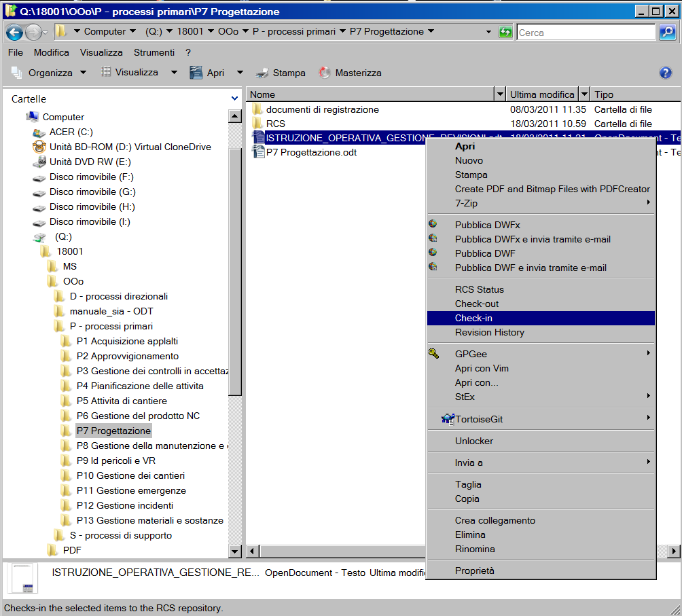This screenshot has height=616, width=682.
Task: Click the documenti di registrazione folder icon
Action: [x=257, y=109]
